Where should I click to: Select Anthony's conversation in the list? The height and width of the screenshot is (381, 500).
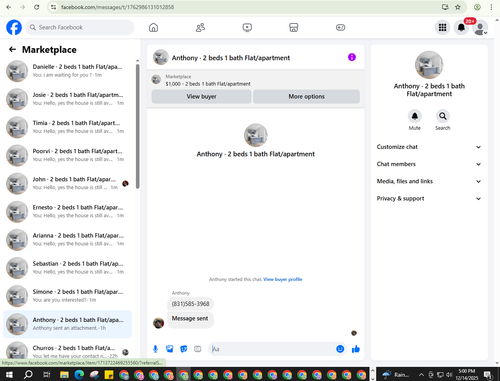click(67, 324)
